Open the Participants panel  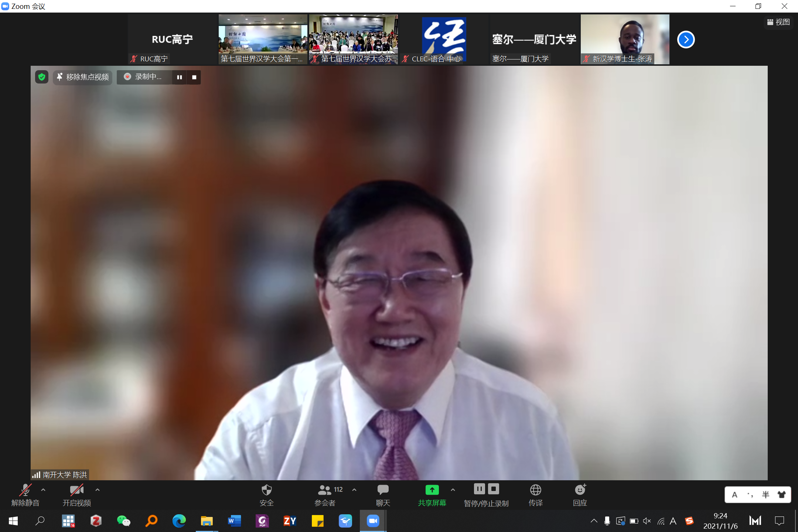325,490
